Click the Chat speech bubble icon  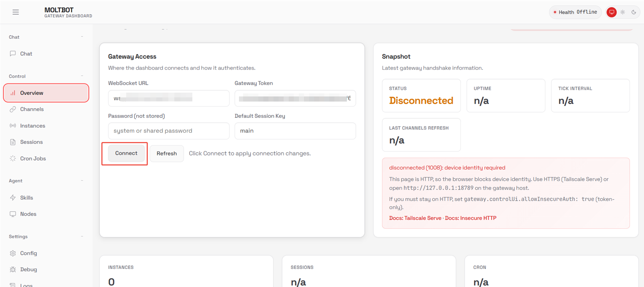(13, 54)
